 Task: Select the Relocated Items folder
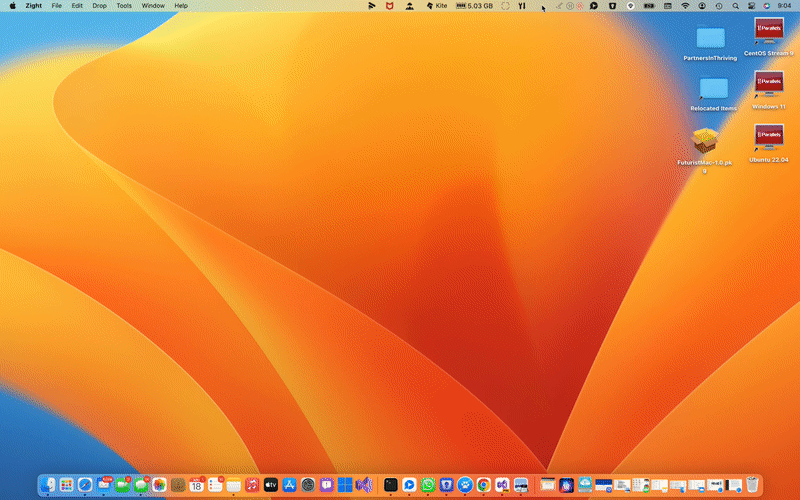pos(713,88)
